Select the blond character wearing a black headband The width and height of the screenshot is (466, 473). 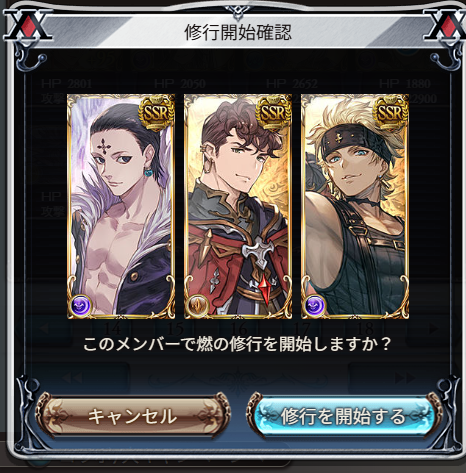pyautogui.click(x=355, y=206)
